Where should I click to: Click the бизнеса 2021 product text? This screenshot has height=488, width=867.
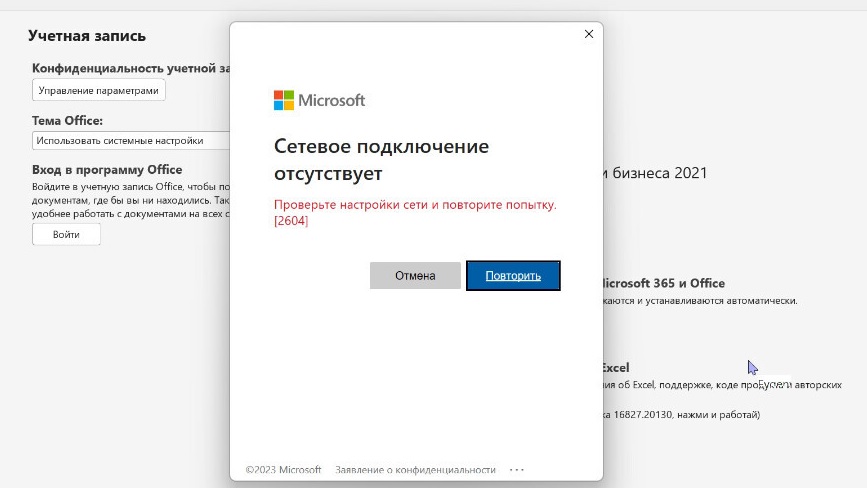[x=655, y=173]
